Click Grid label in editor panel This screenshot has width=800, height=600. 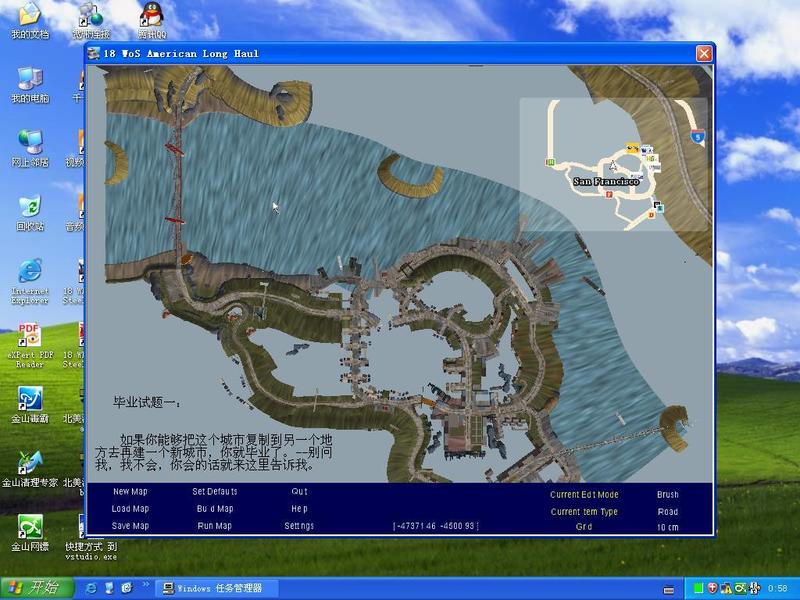pyautogui.click(x=584, y=527)
